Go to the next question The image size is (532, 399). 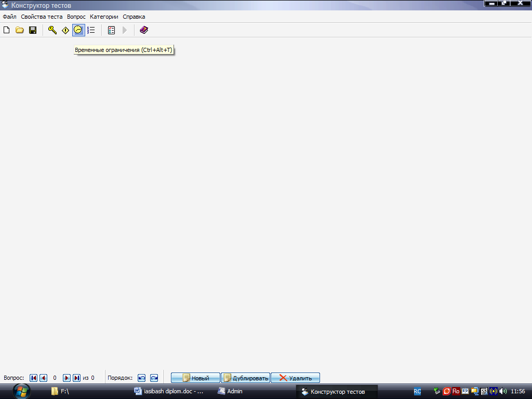[67, 378]
